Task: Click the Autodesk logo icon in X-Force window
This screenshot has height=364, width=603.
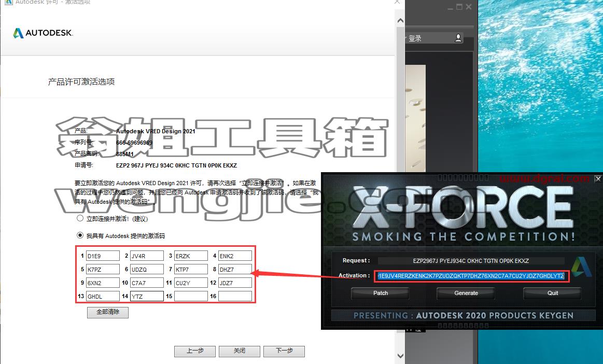Action: (x=581, y=267)
